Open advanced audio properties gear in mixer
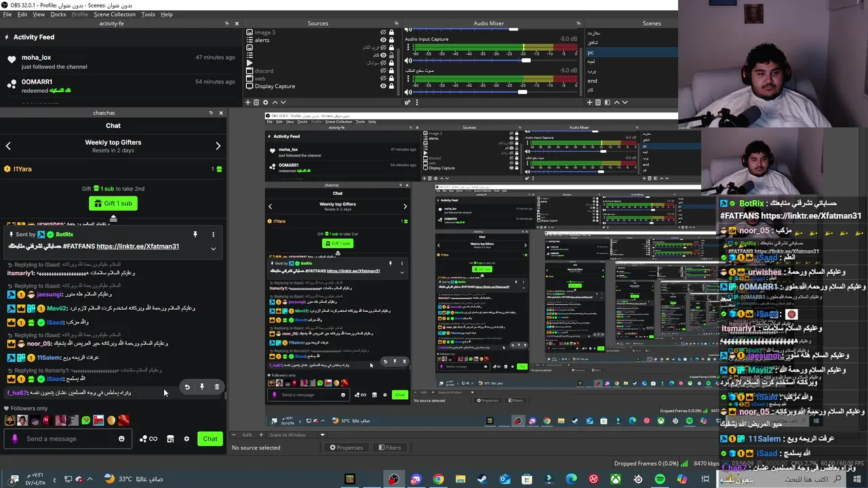The height and width of the screenshot is (488, 868). tap(408, 102)
